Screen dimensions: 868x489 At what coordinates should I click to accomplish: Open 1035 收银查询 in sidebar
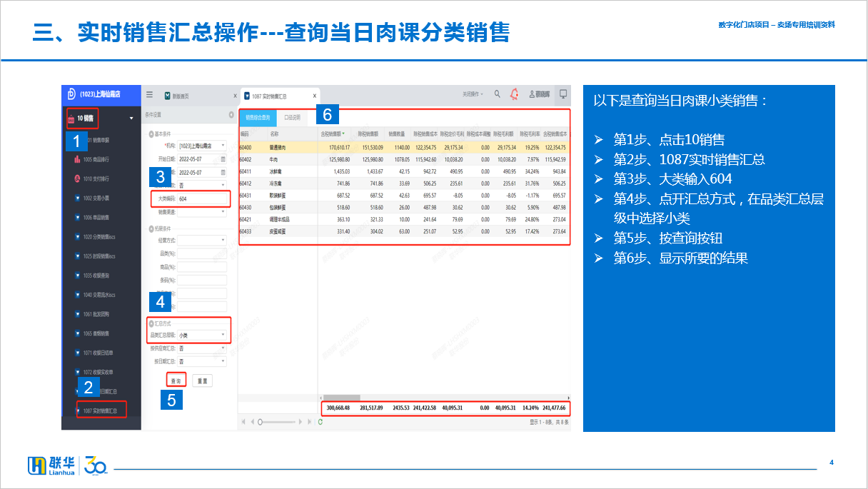94,275
